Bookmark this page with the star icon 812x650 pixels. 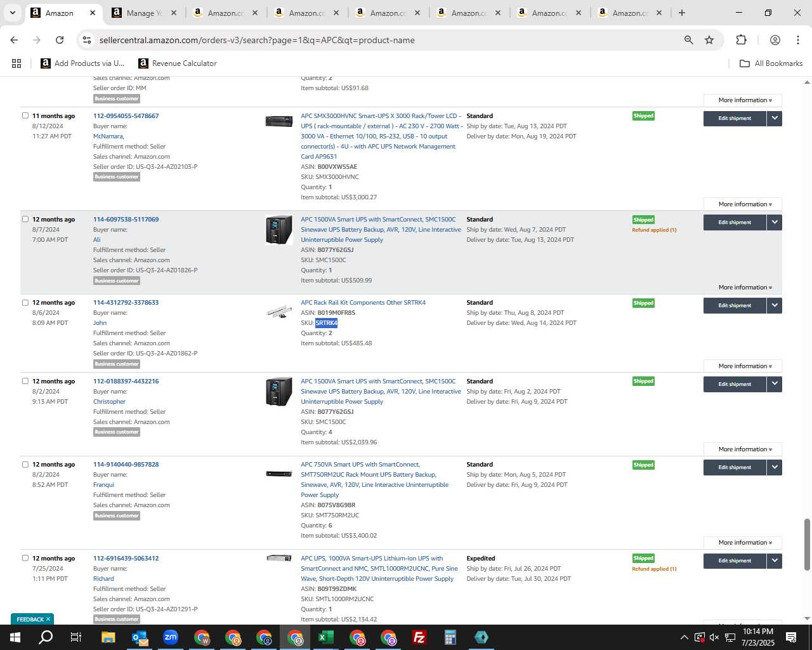click(x=709, y=40)
